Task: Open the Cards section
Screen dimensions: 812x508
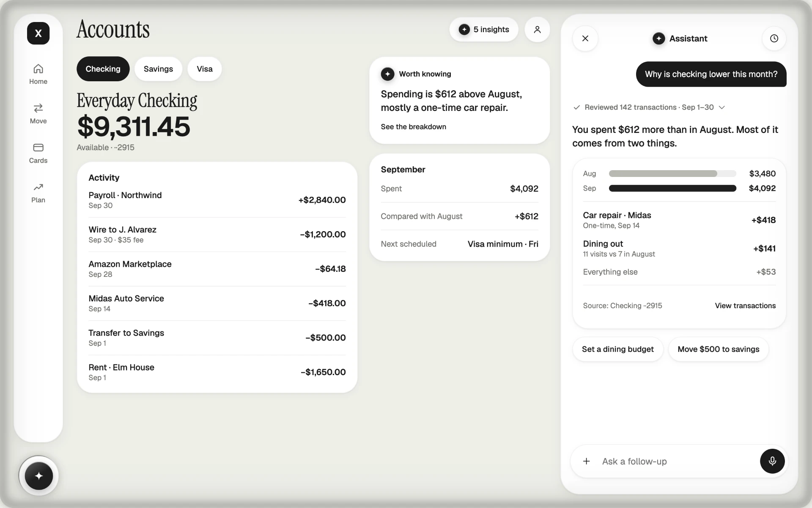Action: click(38, 153)
